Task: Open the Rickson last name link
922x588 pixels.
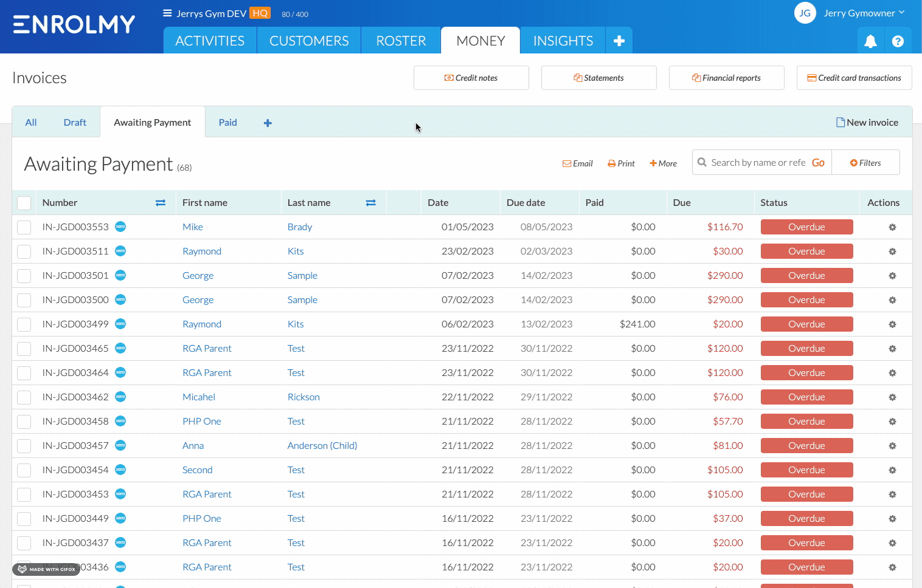Action: pos(303,397)
